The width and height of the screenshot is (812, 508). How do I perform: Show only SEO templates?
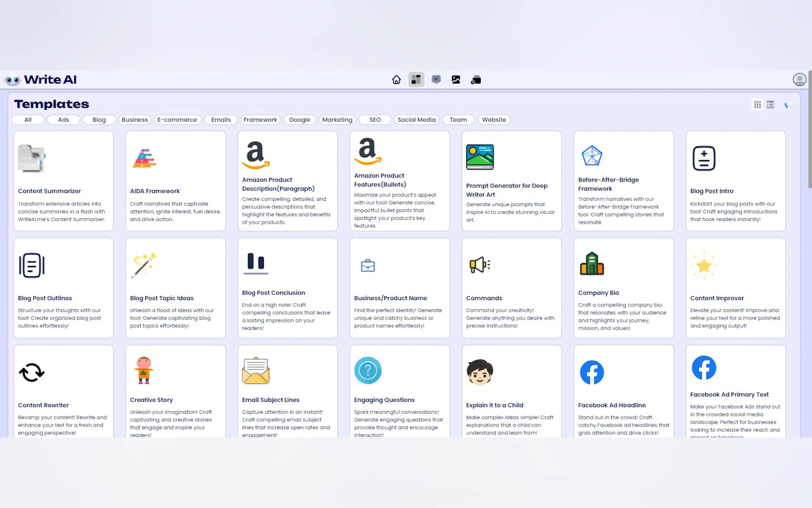coord(375,120)
